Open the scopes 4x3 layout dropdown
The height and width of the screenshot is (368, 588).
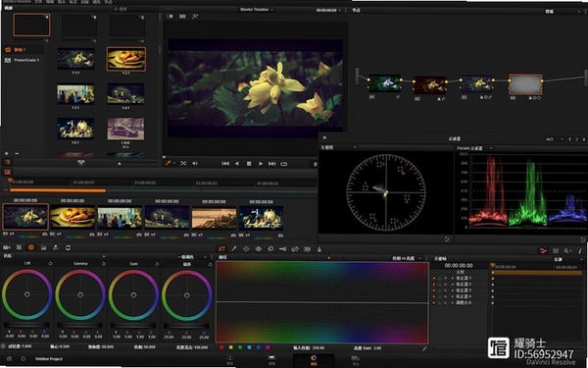(555, 139)
